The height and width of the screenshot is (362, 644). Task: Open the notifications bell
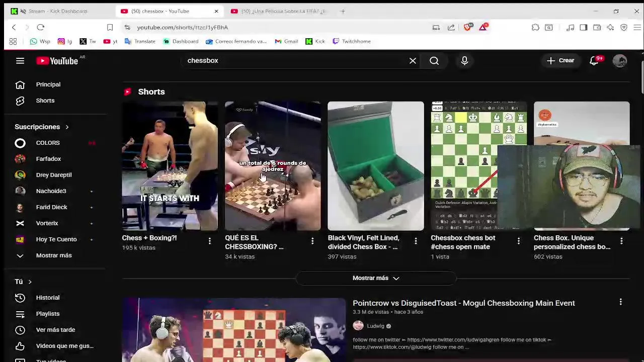(594, 61)
